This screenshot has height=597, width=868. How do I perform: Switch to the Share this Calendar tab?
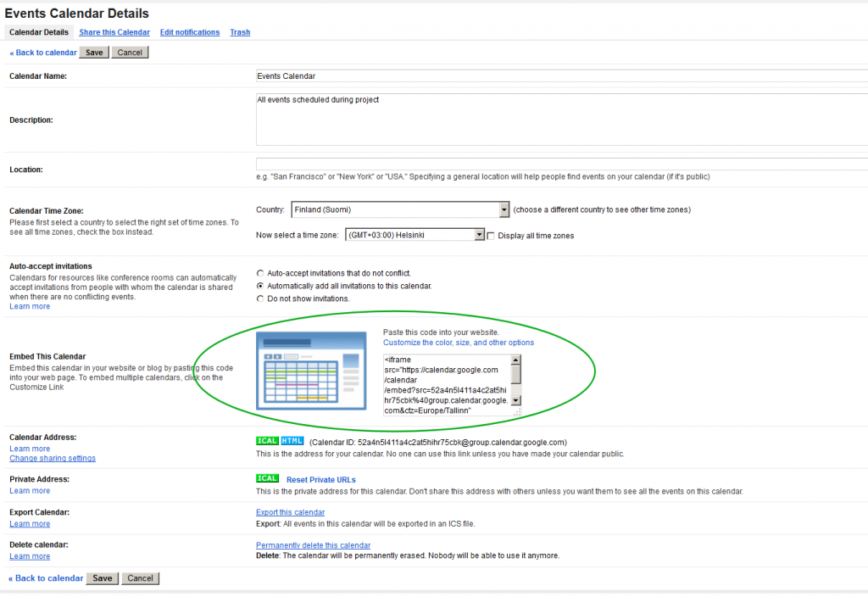pos(114,32)
